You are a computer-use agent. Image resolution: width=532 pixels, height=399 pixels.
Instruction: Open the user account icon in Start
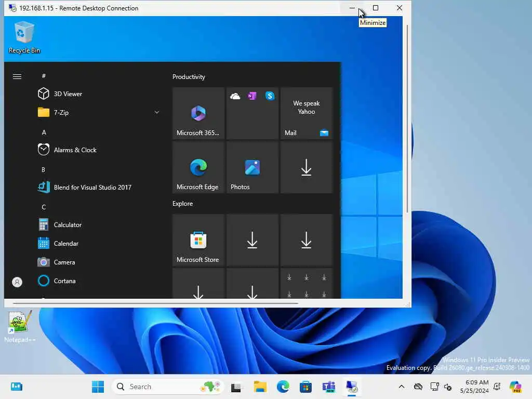click(x=17, y=282)
